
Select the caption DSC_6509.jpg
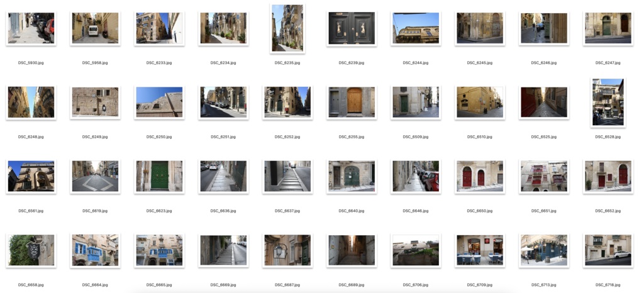[416, 136]
